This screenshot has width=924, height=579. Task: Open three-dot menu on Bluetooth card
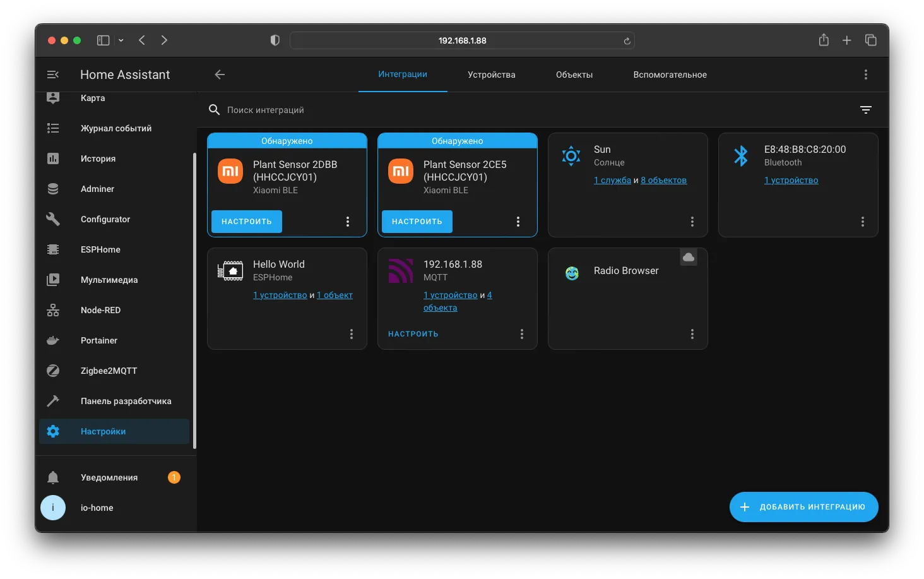(x=863, y=222)
